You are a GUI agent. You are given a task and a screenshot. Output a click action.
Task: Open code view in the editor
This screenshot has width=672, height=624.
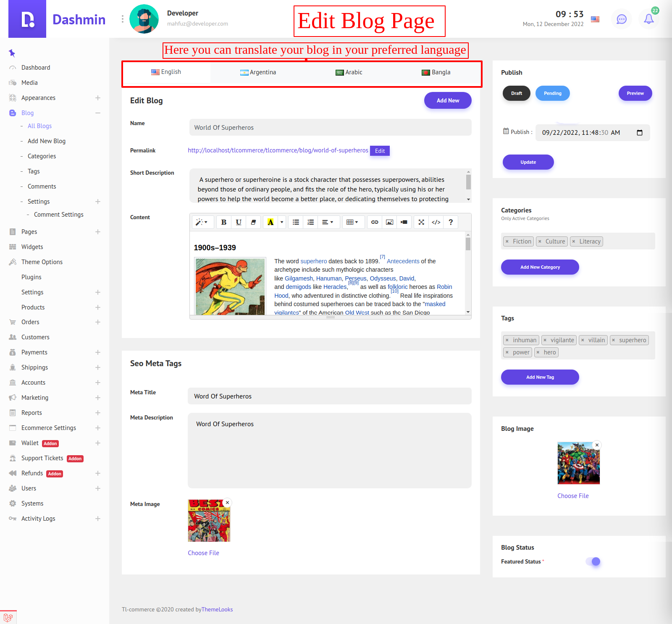click(x=436, y=222)
